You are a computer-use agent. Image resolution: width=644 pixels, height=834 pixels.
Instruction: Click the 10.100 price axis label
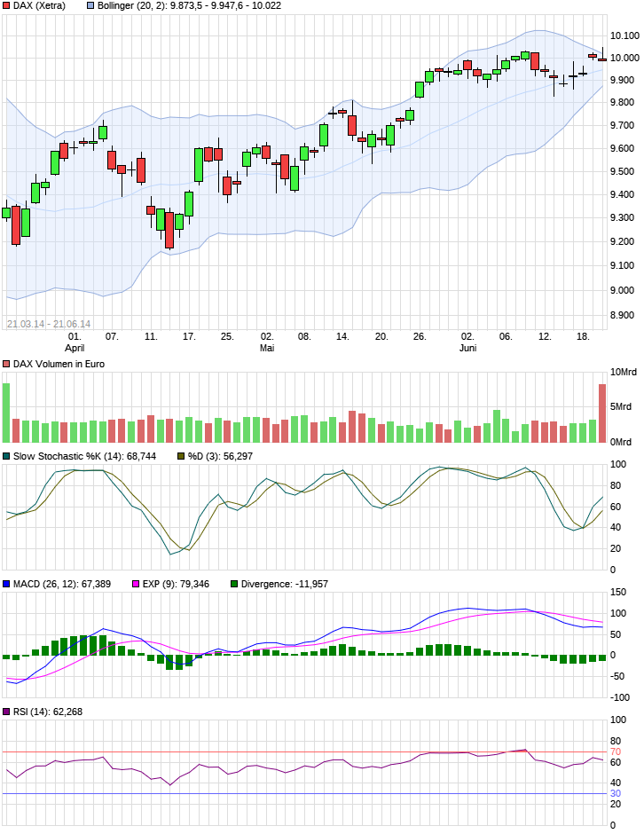(x=624, y=35)
